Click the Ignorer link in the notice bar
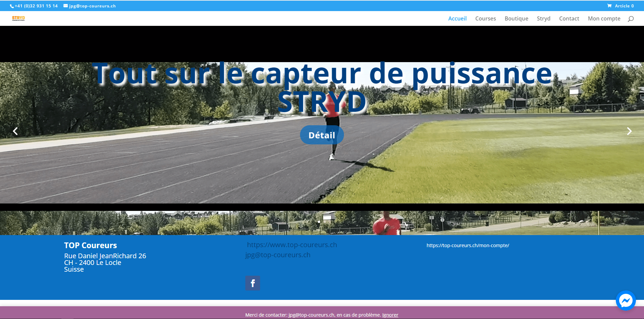This screenshot has width=644, height=319. point(390,315)
